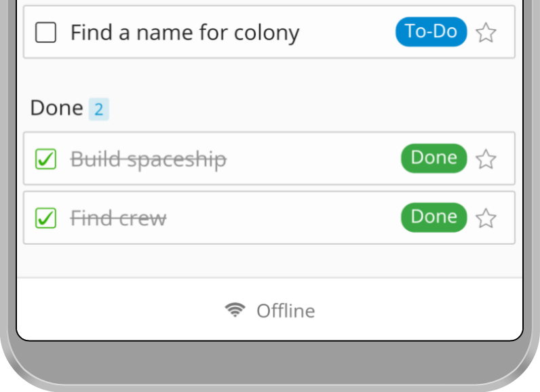This screenshot has width=540, height=392.
Task: Click blank space in the Find crew card
Action: coord(282,218)
